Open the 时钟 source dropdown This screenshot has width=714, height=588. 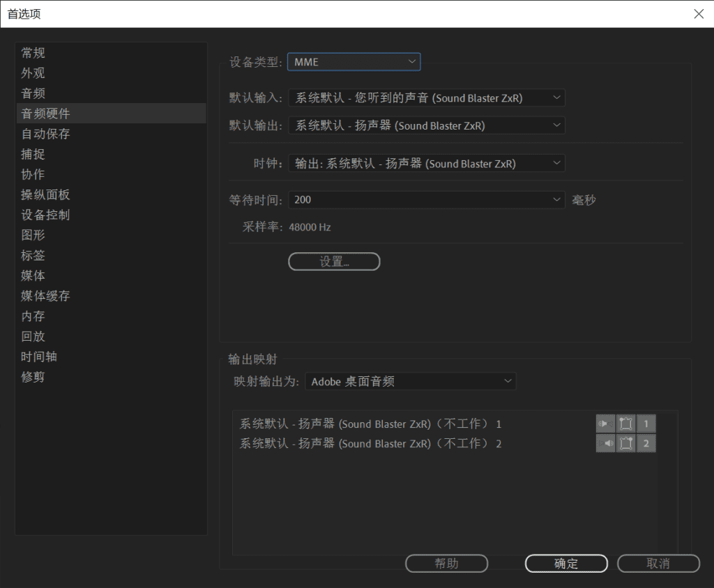coord(427,164)
